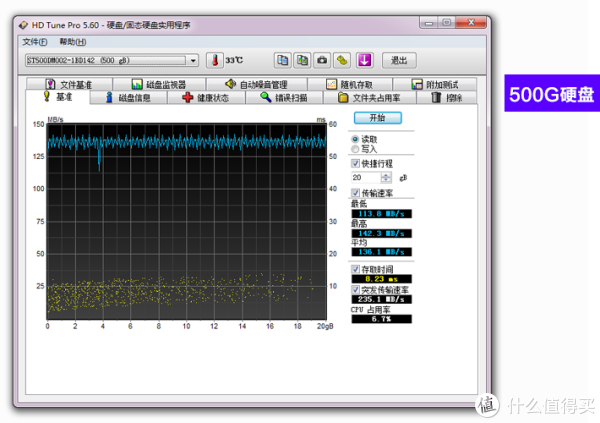Toggle the 快捷行程 checkbox
Image resolution: width=600 pixels, height=423 pixels.
355,164
